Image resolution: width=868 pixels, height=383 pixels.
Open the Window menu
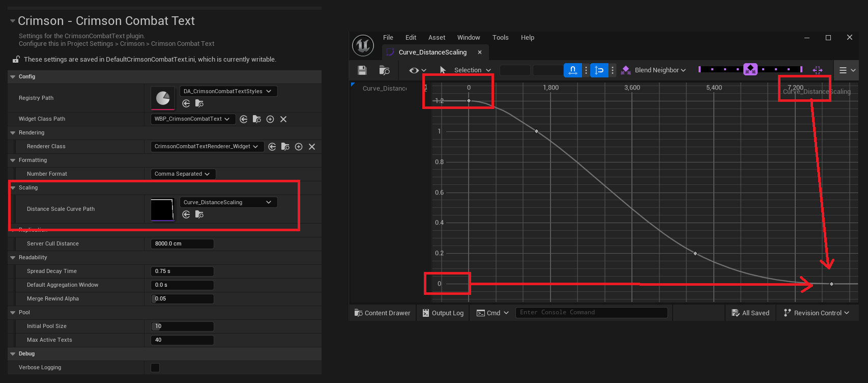(x=469, y=38)
